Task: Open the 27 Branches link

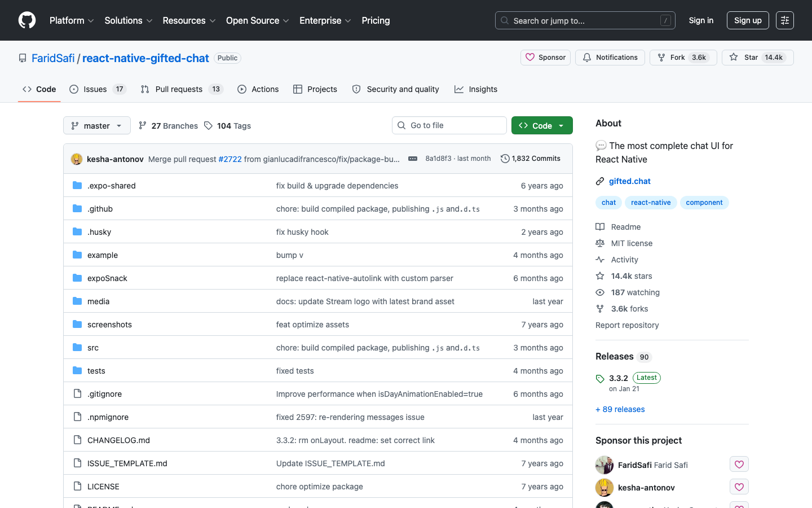Action: [x=168, y=126]
